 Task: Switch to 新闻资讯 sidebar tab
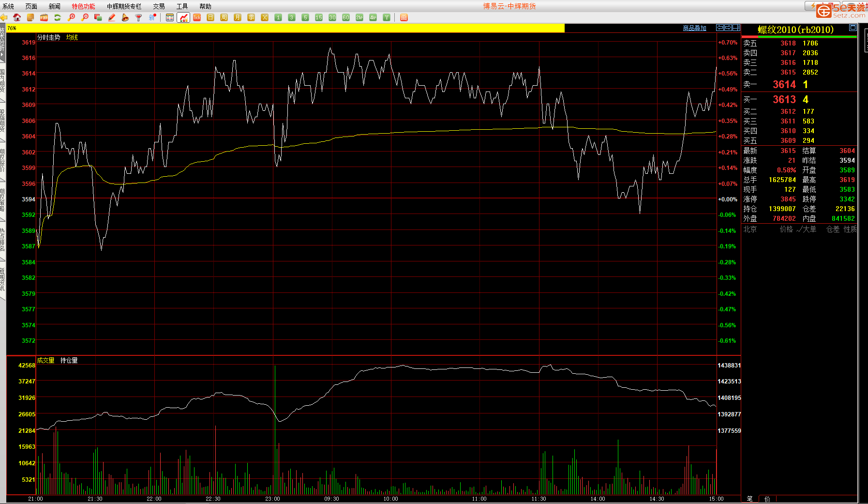coord(2,279)
